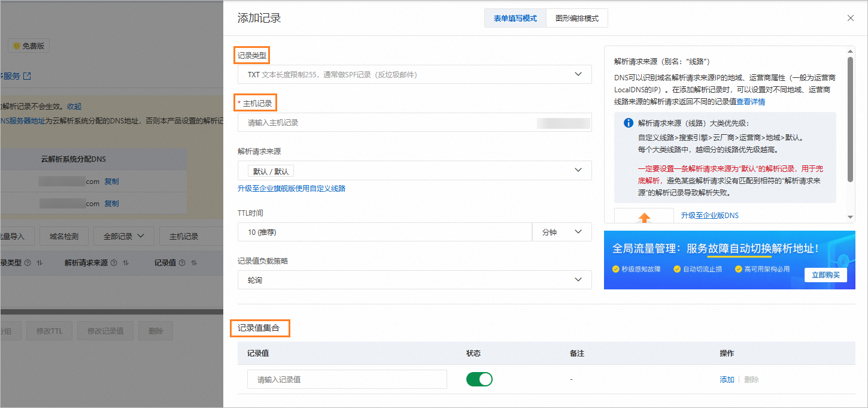The width and height of the screenshot is (868, 408).
Task: Toggle the 状态 switch for the record value
Action: 479,379
